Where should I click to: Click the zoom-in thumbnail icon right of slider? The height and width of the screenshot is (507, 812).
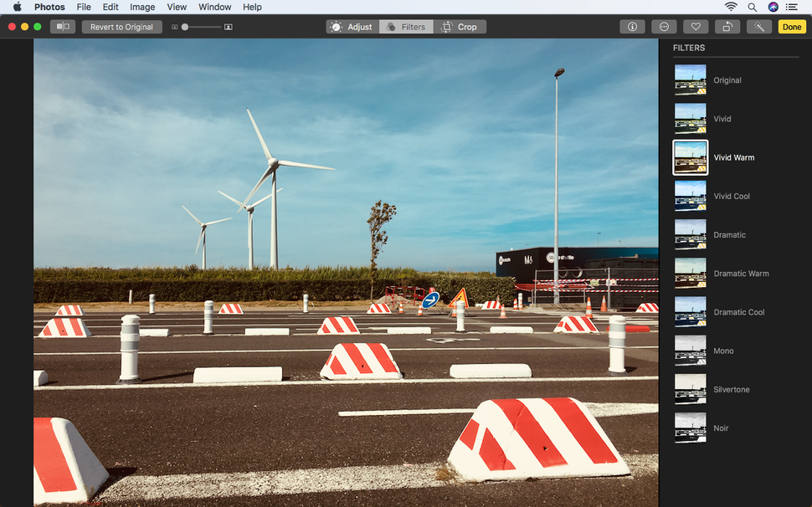228,26
